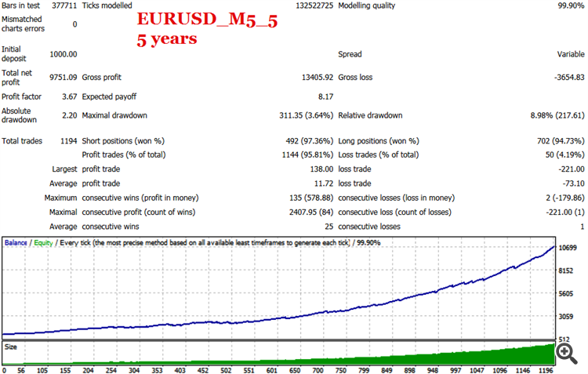Screen dimensions: 588x374
Task: Click the 'Every tick' method description
Action: click(x=205, y=243)
